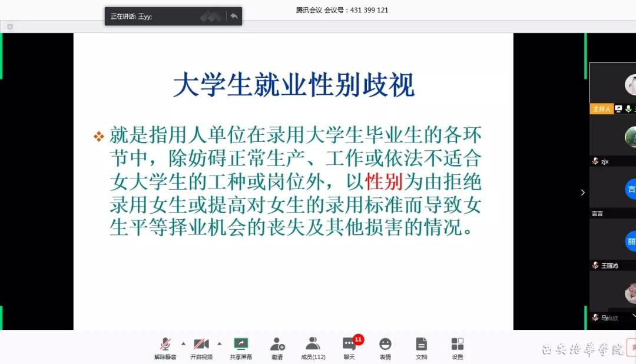
Task: Start sharing screen via 共享屏幕
Action: pos(241,348)
